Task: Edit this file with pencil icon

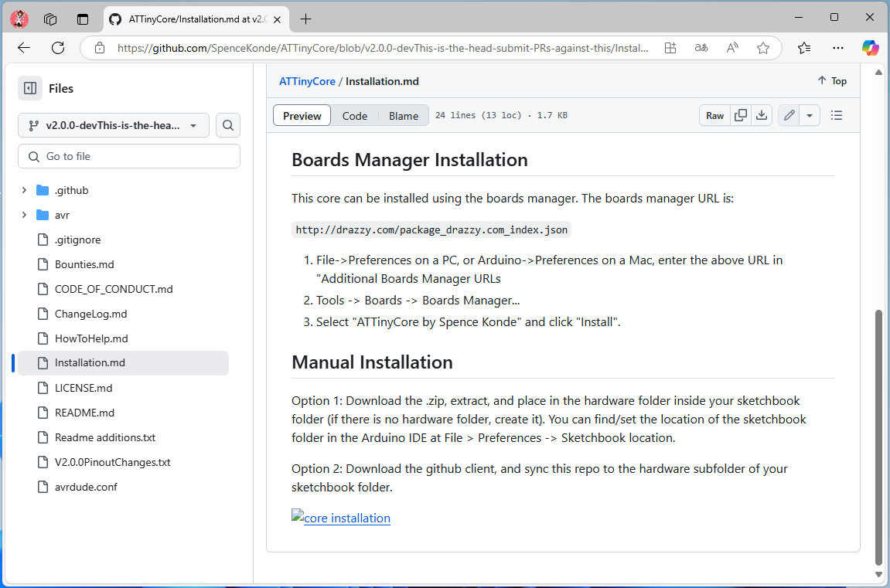Action: tap(789, 116)
